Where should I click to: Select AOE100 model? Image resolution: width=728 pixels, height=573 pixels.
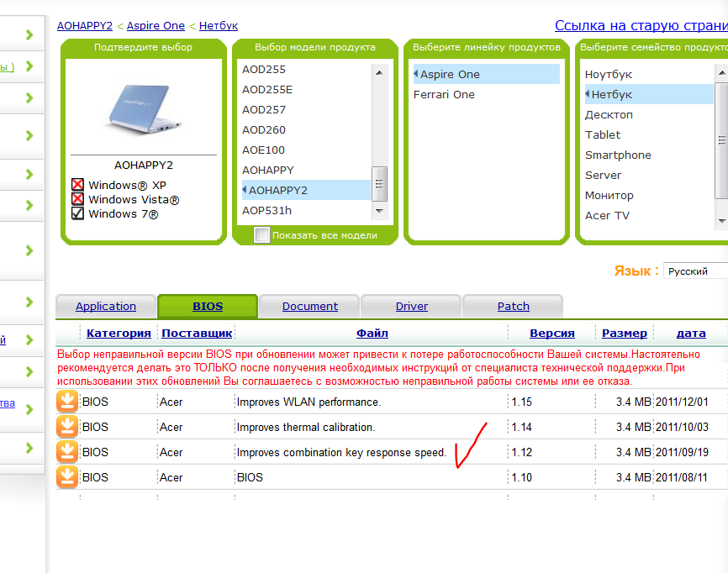[306, 150]
